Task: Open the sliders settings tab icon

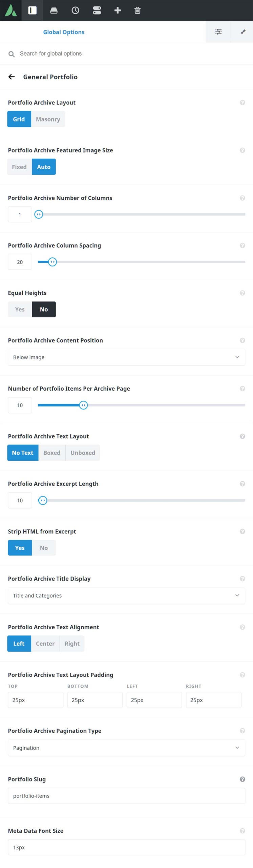Action: [218, 32]
